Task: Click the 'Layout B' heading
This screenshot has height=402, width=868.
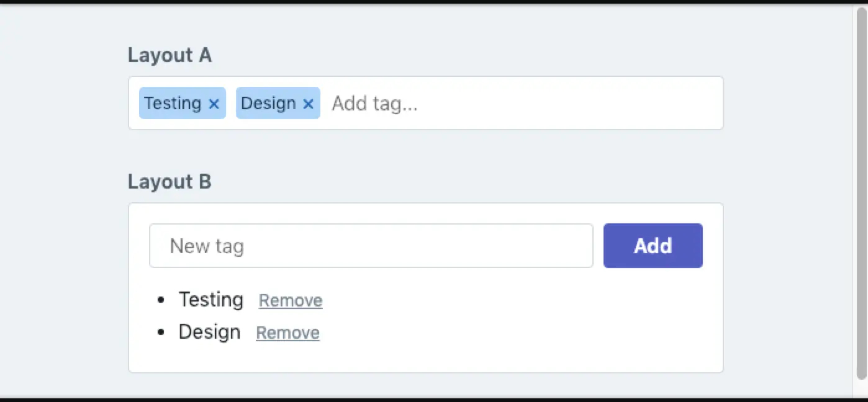Action: pos(170,182)
